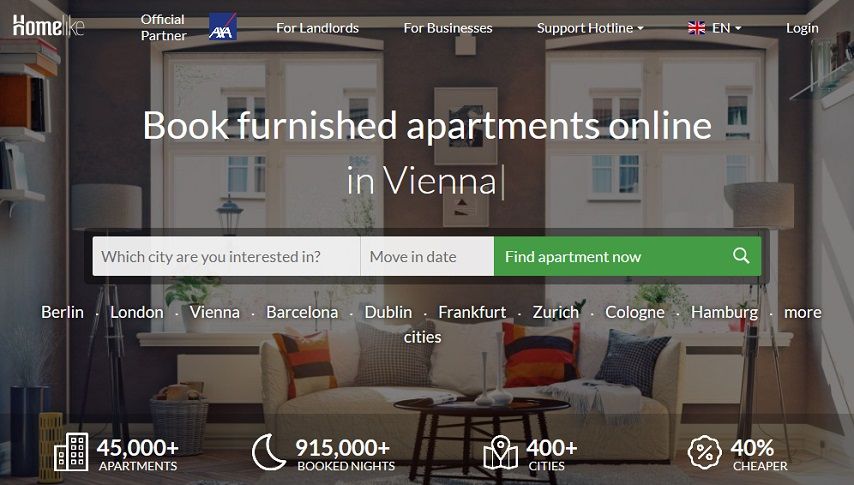Click the Find apartment now button
The height and width of the screenshot is (485, 854).
pos(627,256)
